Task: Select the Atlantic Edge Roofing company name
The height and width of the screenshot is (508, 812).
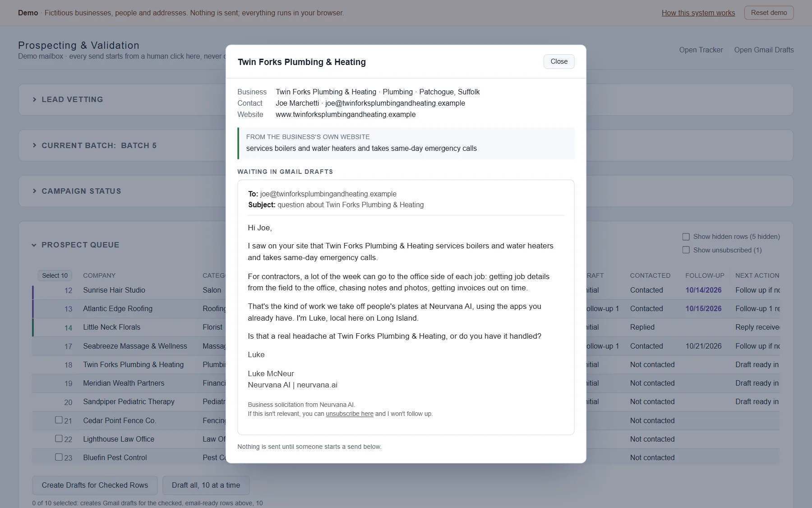Action: (x=118, y=308)
